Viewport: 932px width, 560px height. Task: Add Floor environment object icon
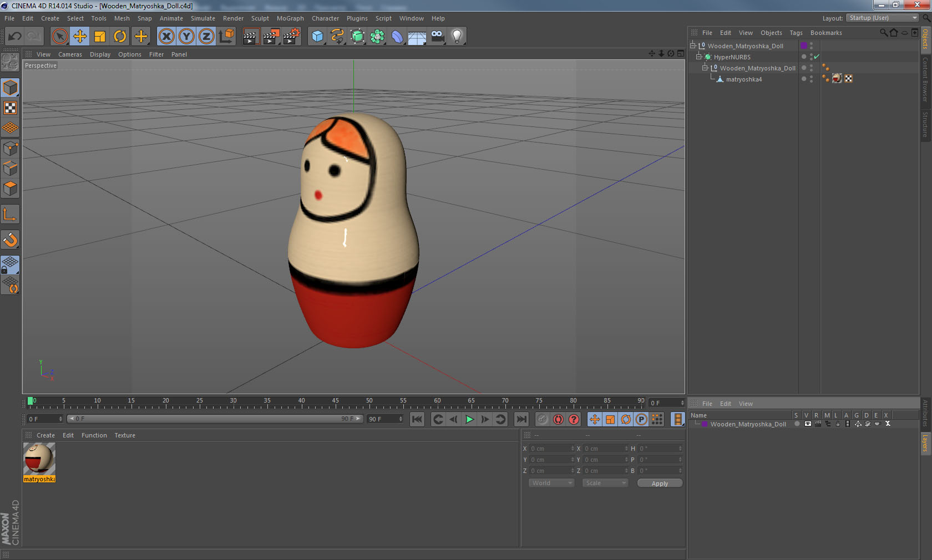pyautogui.click(x=417, y=37)
